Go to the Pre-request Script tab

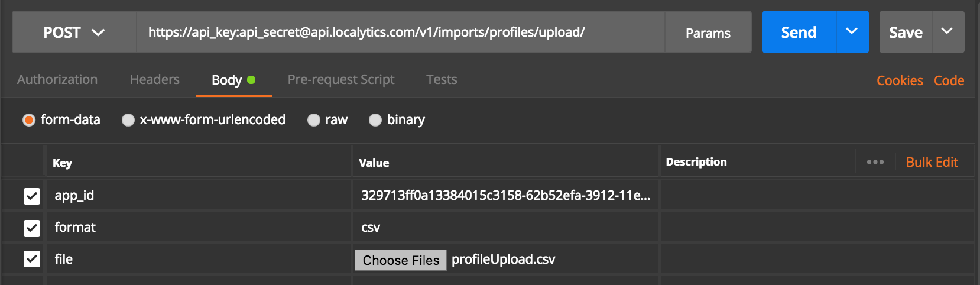click(341, 79)
